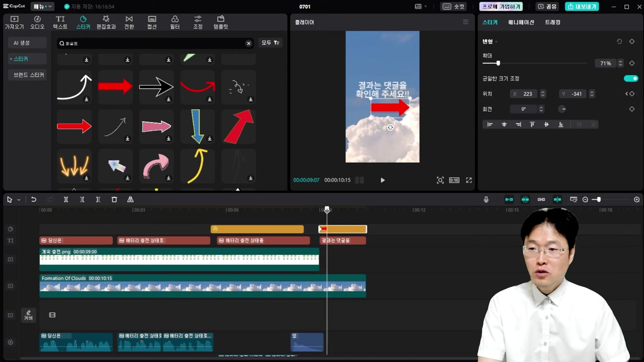The height and width of the screenshot is (362, 644).
Task: Select 브랜드 스티커 category
Action: [28, 75]
